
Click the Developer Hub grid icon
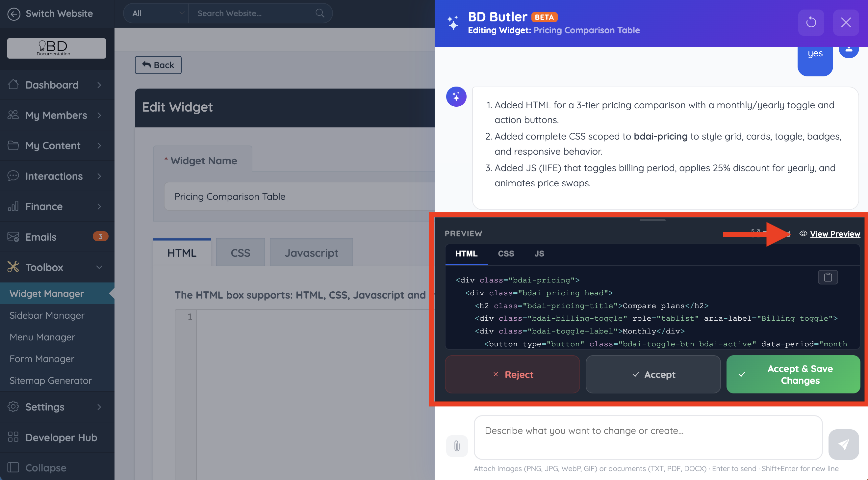[13, 437]
